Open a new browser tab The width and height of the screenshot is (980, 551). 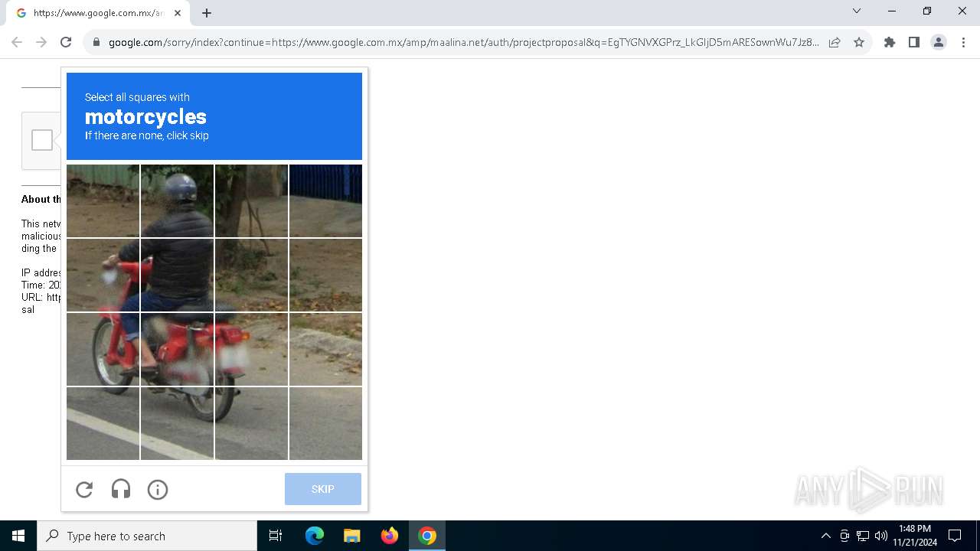[x=207, y=13]
